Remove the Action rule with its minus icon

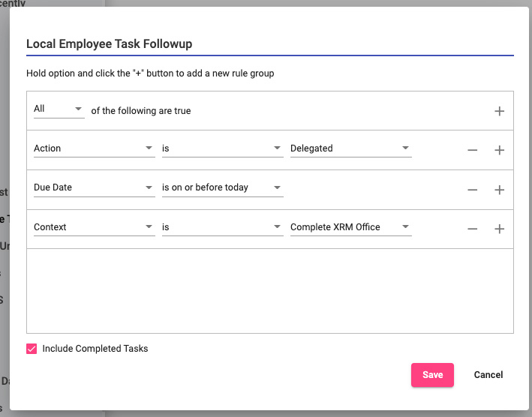tap(472, 150)
